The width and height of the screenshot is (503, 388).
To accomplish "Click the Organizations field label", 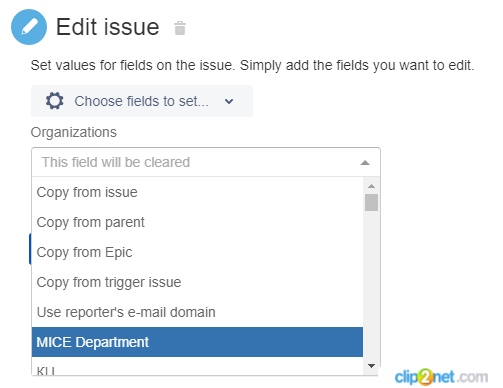I will 74,132.
